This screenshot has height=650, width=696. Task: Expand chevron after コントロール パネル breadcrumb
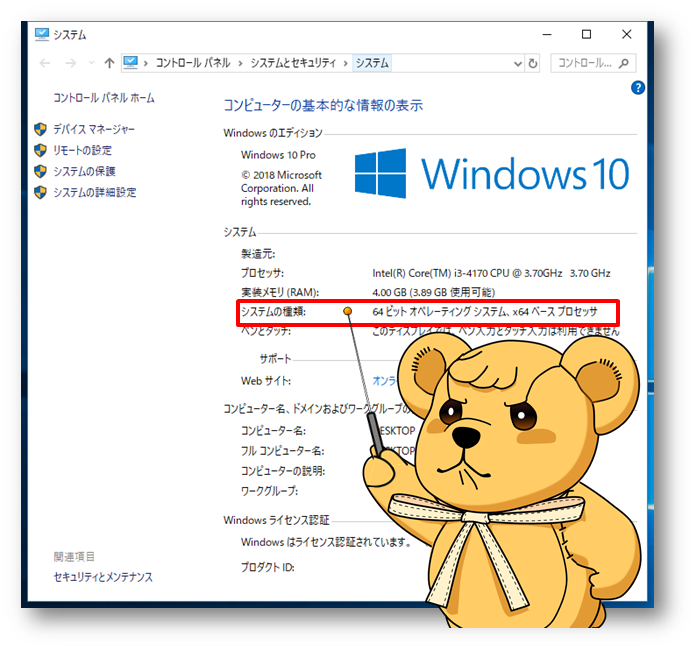(x=241, y=63)
